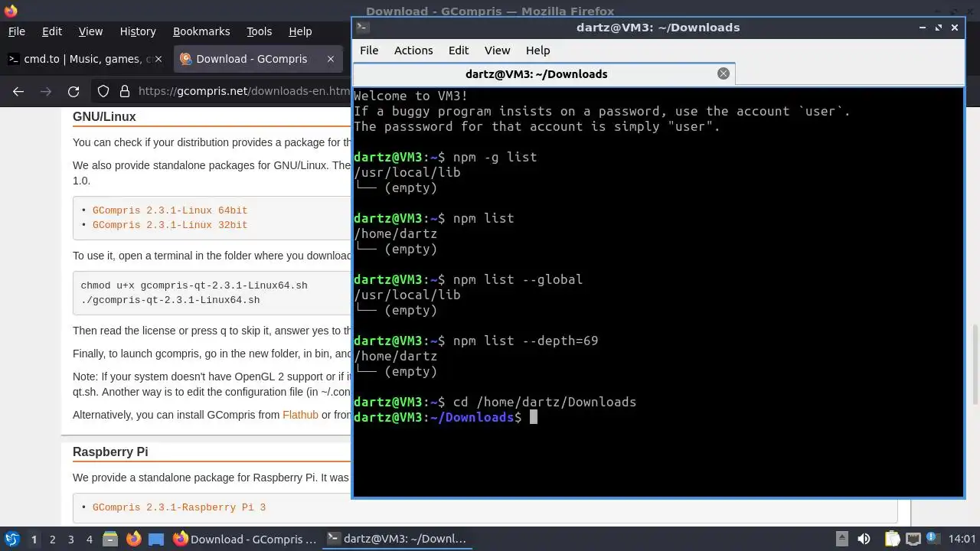Launch Firefox from the taskbar quick launcher
This screenshot has width=980, height=551.
[133, 539]
